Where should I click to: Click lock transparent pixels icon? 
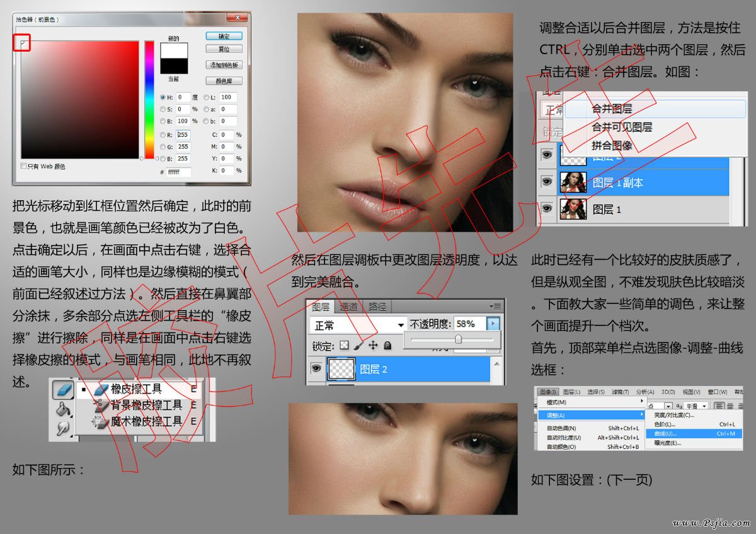(344, 346)
